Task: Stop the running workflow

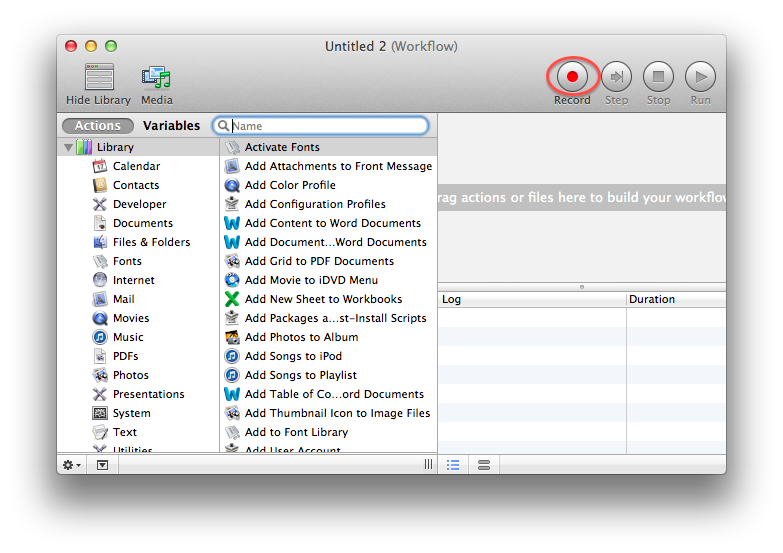Action: [658, 77]
